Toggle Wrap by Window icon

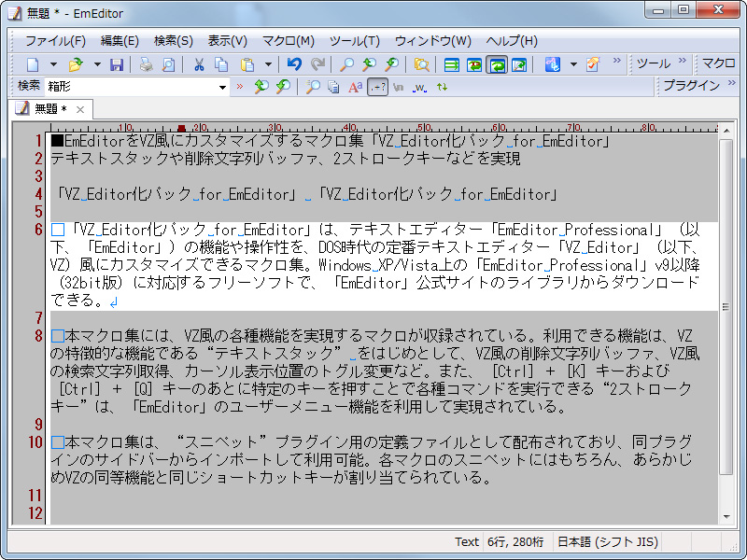coord(497,64)
